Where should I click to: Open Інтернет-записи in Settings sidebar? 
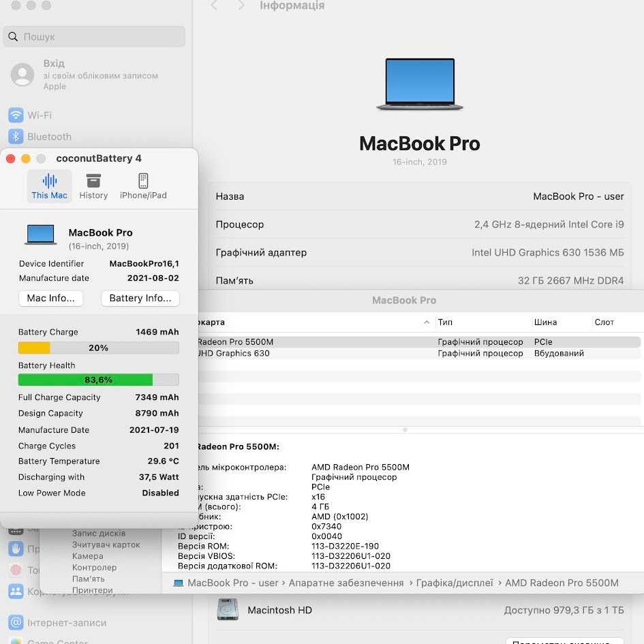click(x=58, y=623)
